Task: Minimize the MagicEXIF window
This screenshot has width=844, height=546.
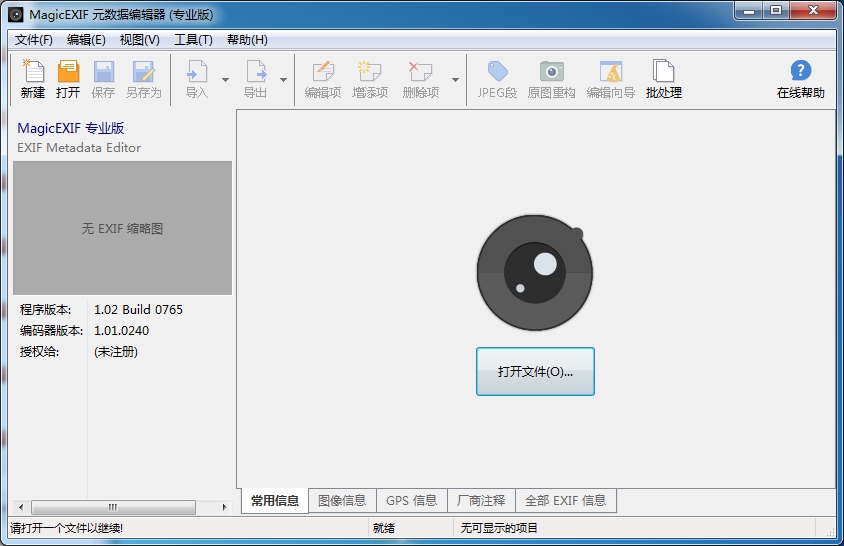Action: [749, 10]
